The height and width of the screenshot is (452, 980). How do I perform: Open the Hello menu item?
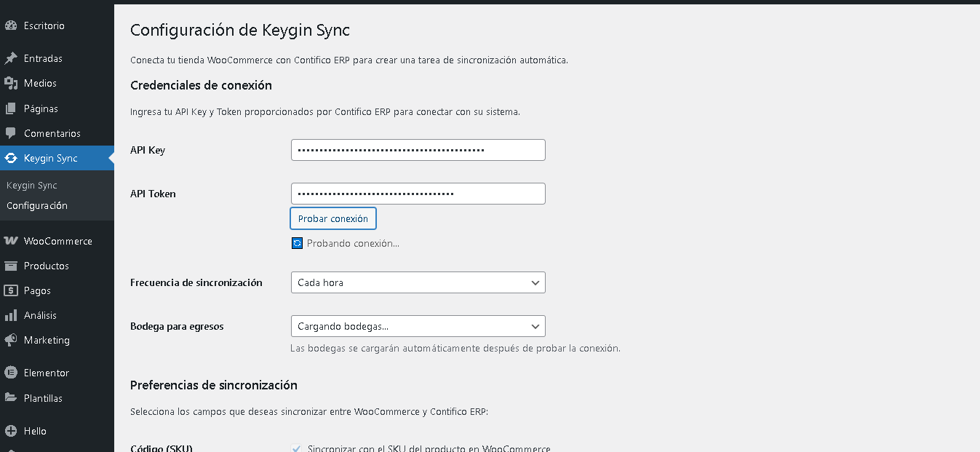[12, 430]
